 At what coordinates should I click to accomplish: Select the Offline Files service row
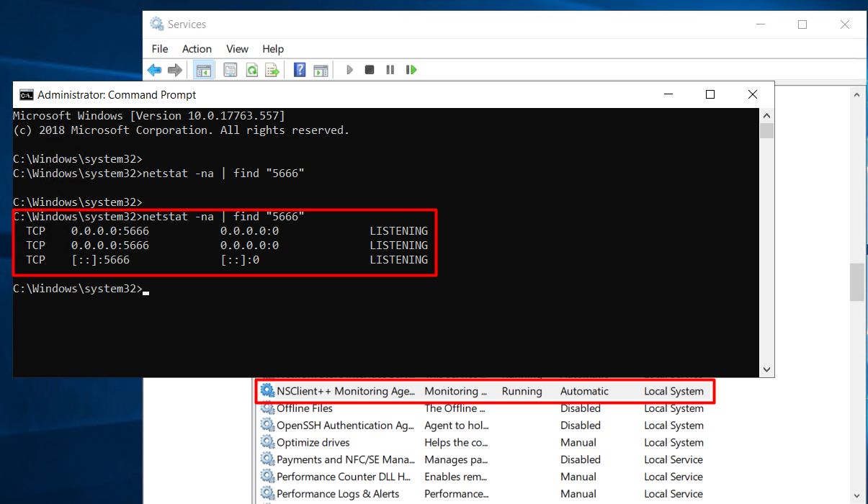pyautogui.click(x=305, y=408)
